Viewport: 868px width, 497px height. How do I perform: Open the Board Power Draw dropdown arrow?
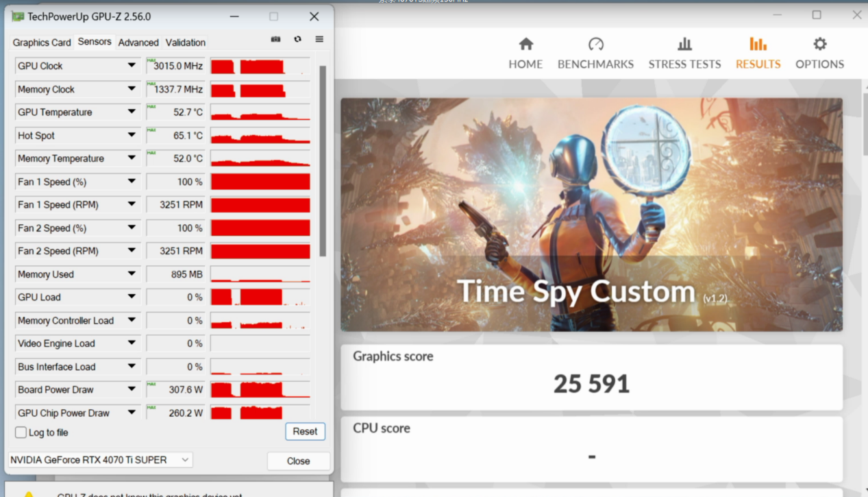coord(132,389)
